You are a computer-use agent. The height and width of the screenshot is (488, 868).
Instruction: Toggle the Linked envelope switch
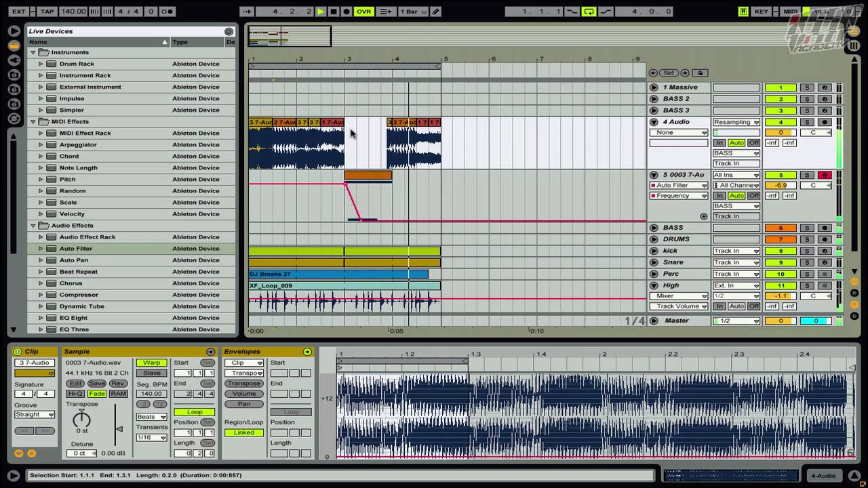pyautogui.click(x=244, y=432)
